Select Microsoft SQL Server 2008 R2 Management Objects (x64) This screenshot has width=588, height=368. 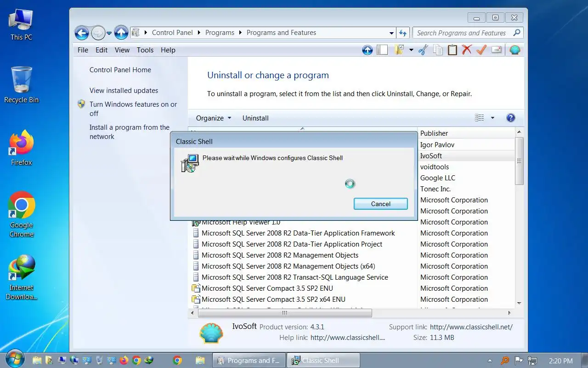pos(288,266)
